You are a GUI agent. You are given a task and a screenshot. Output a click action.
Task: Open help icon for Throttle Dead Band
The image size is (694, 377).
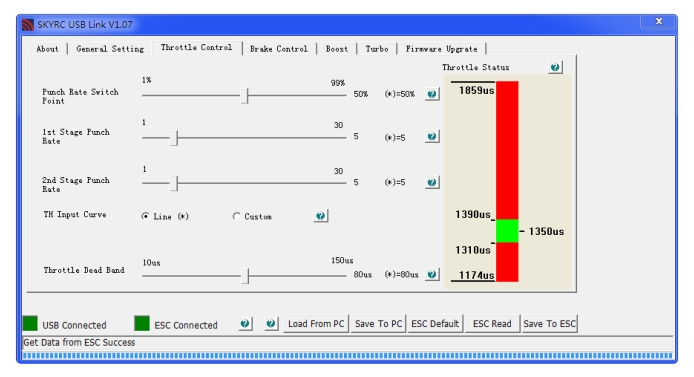click(x=432, y=274)
